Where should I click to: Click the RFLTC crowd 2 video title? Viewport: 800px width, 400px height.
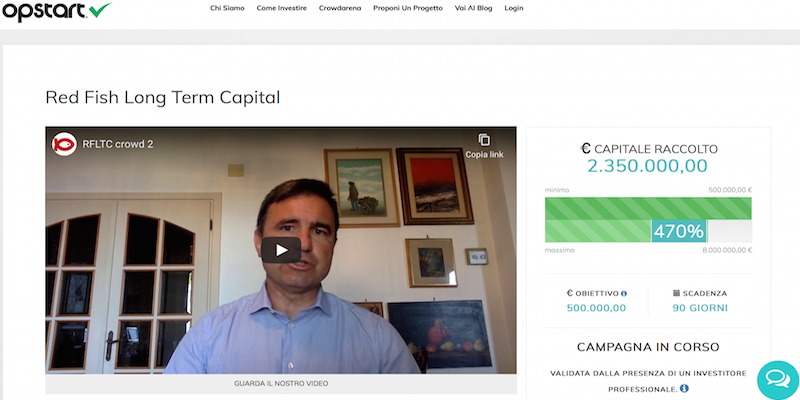[x=118, y=144]
